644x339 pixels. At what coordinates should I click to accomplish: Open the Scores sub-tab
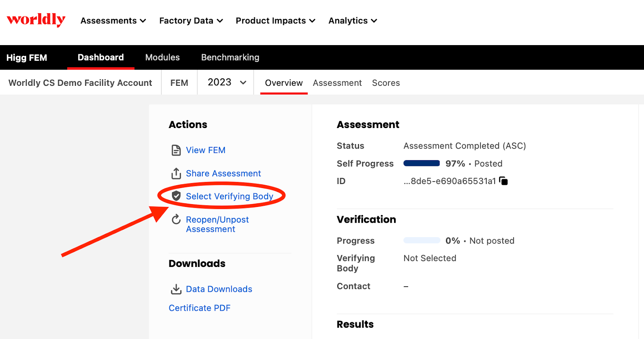tap(386, 83)
